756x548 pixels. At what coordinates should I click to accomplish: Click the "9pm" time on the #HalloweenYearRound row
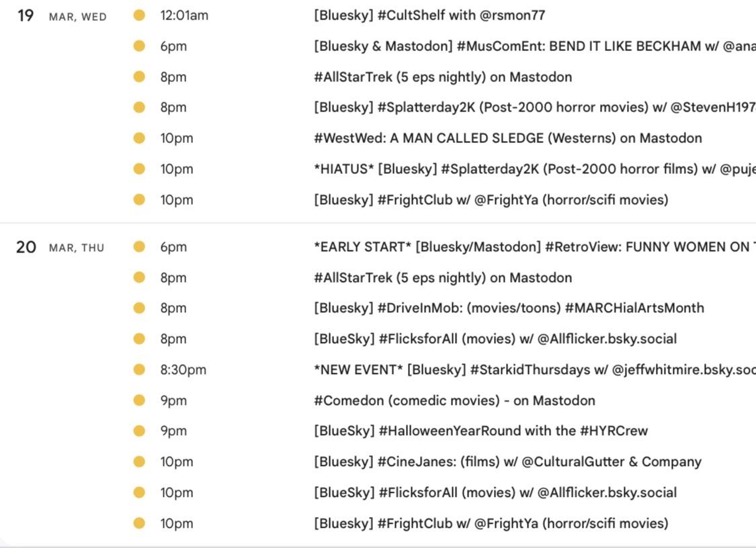pos(173,431)
